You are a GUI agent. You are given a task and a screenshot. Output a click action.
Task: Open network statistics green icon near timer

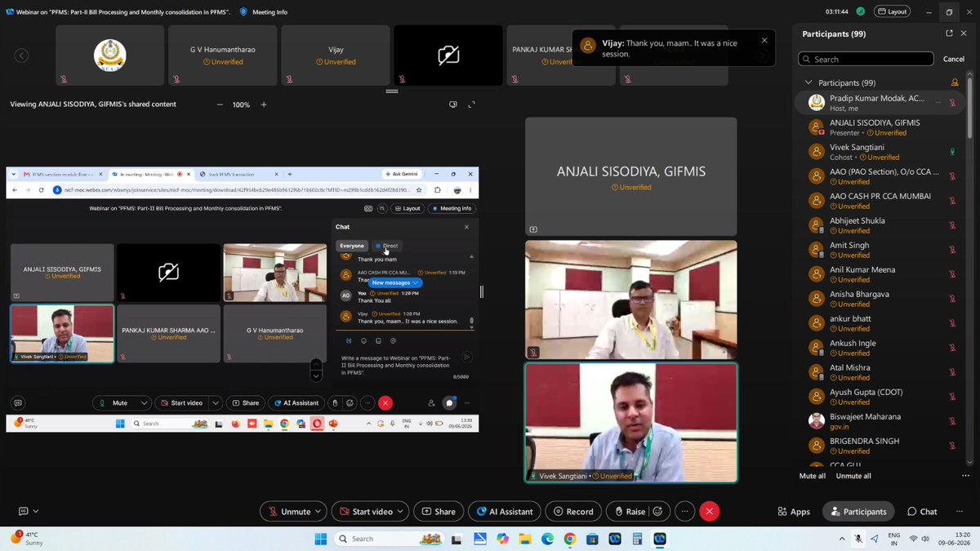tap(859, 11)
